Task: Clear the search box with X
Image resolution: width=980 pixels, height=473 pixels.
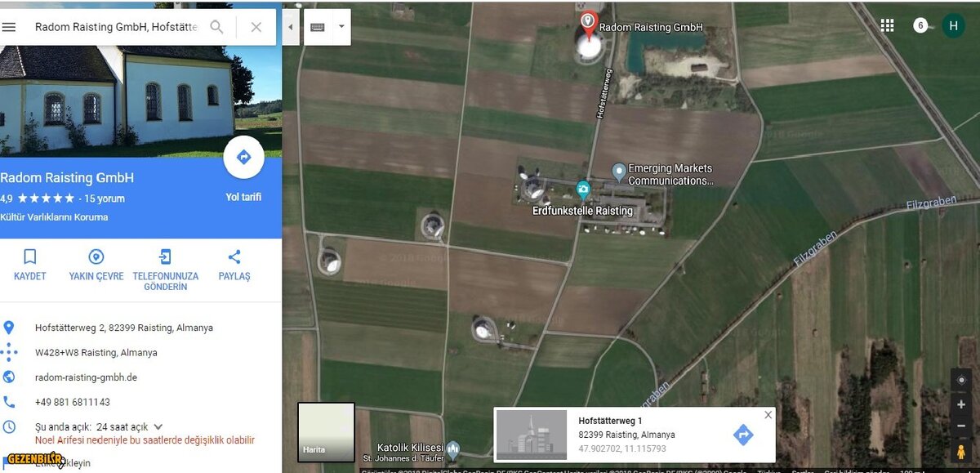Action: point(256,27)
